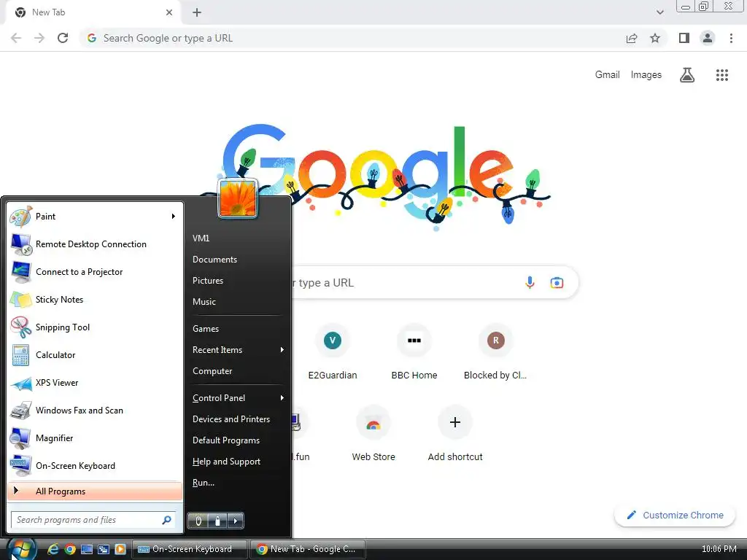The image size is (747, 560).
Task: Click the lock computer button
Action: (x=217, y=521)
